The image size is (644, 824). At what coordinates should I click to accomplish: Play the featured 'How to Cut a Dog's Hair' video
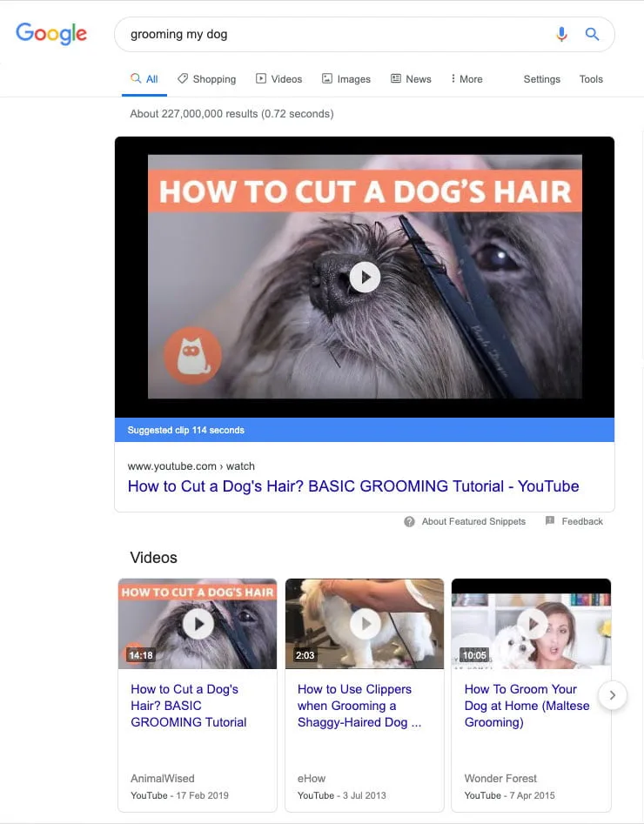(365, 277)
